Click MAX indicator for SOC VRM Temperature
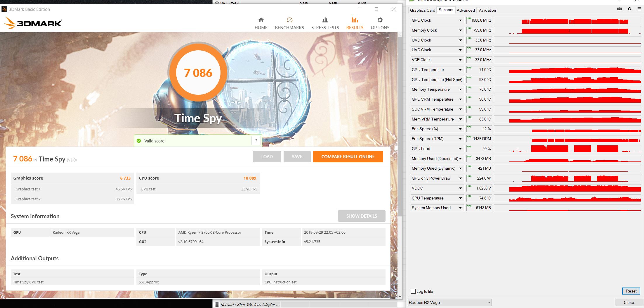The height and width of the screenshot is (308, 644). [469, 107]
